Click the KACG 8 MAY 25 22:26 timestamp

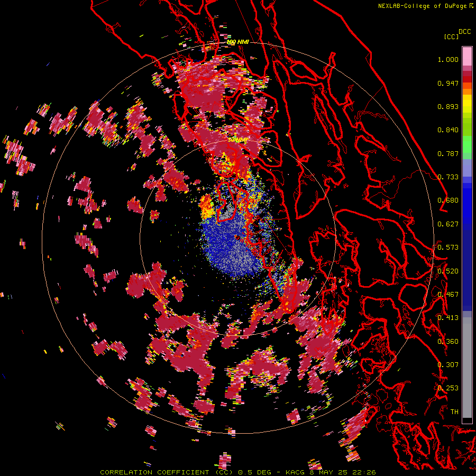(x=331, y=472)
